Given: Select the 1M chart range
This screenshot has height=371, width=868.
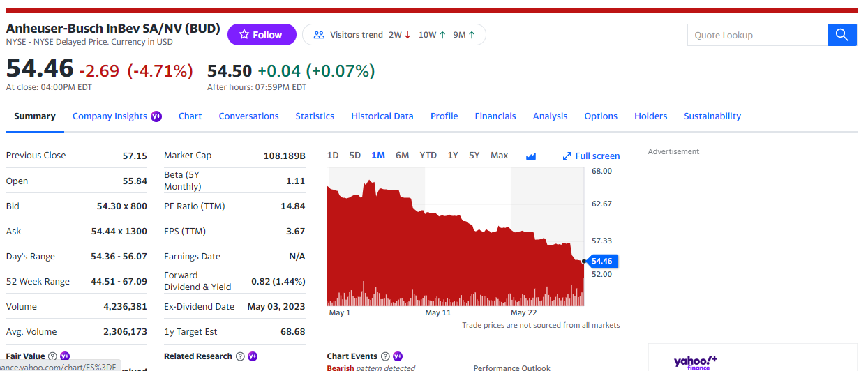Looking at the screenshot, I should coord(378,156).
